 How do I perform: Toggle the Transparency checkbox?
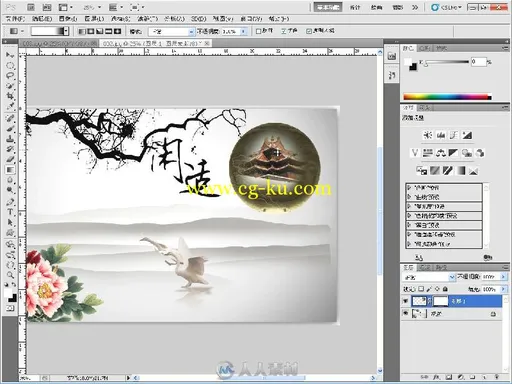click(309, 31)
